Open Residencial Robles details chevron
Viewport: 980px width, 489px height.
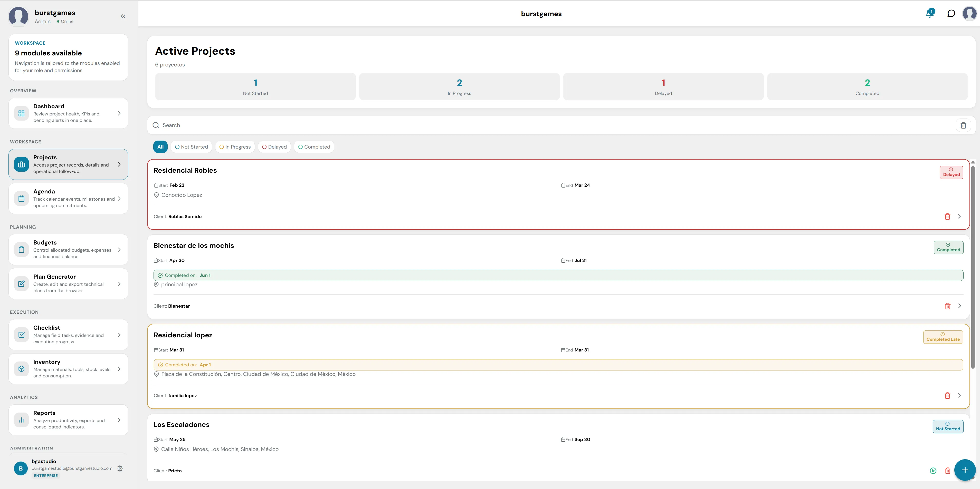pyautogui.click(x=959, y=216)
